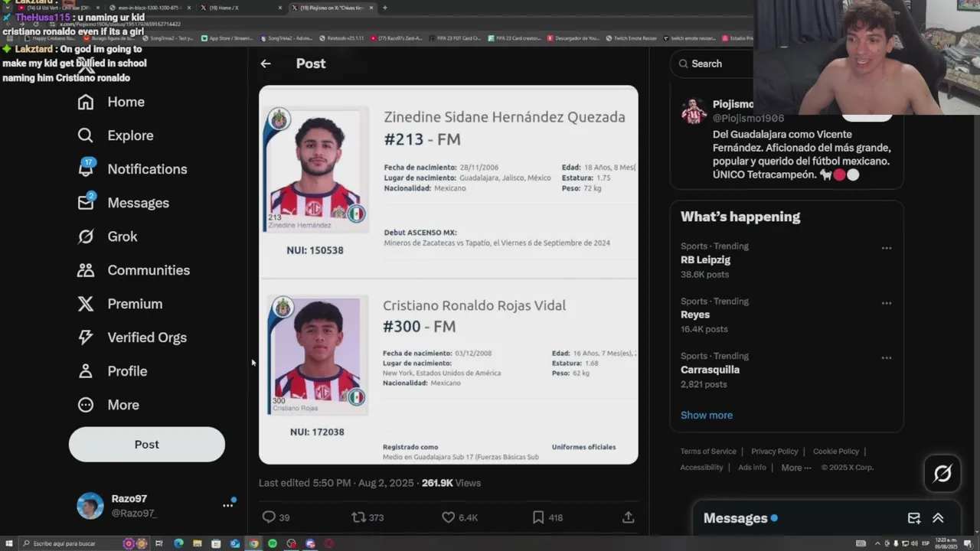Open Communities in the sidebar
The image size is (980, 551).
coord(133,270)
